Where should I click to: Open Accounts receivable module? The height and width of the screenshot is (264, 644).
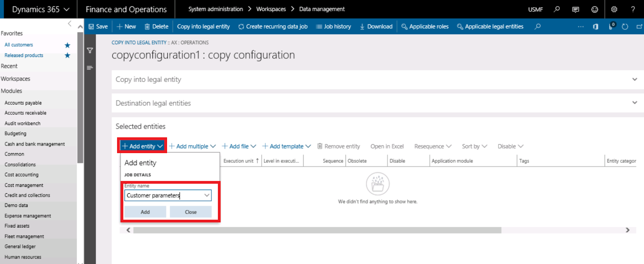[25, 113]
